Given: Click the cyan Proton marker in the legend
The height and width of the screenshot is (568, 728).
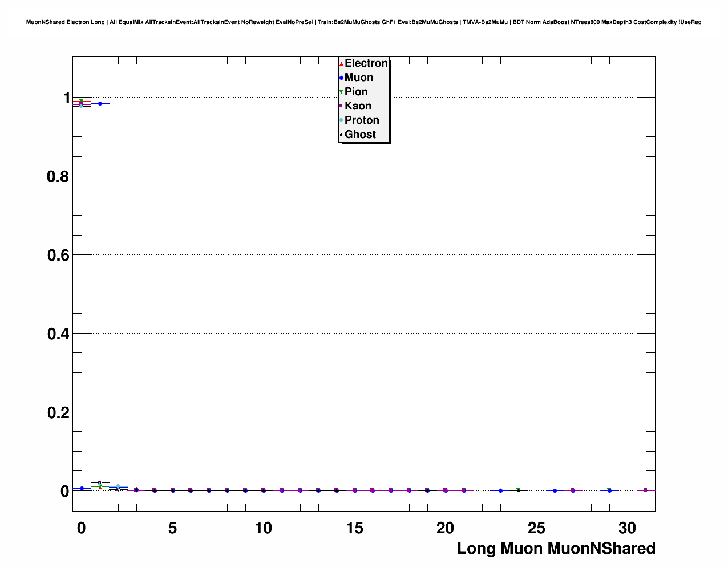Looking at the screenshot, I should (341, 120).
